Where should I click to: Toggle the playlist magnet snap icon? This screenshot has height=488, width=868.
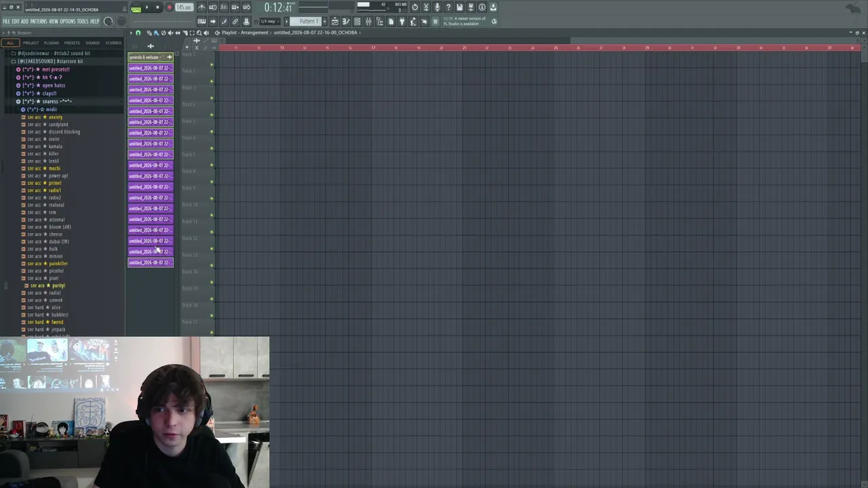[138, 33]
